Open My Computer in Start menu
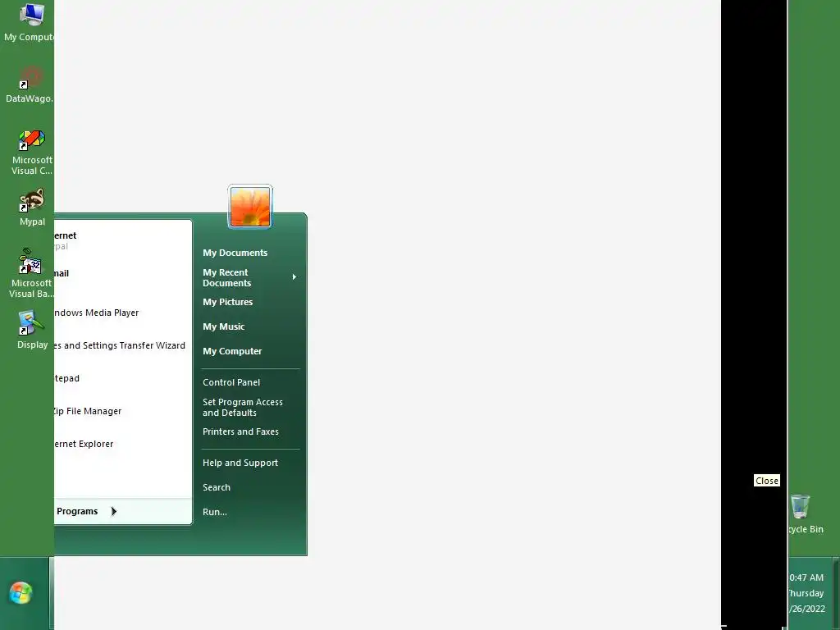 232,351
